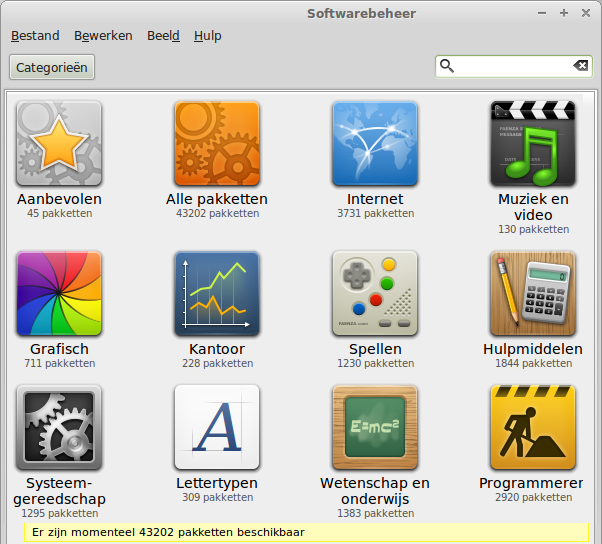Select the Spellen gamepad icon
Screen dimensions: 602x544
[375, 293]
